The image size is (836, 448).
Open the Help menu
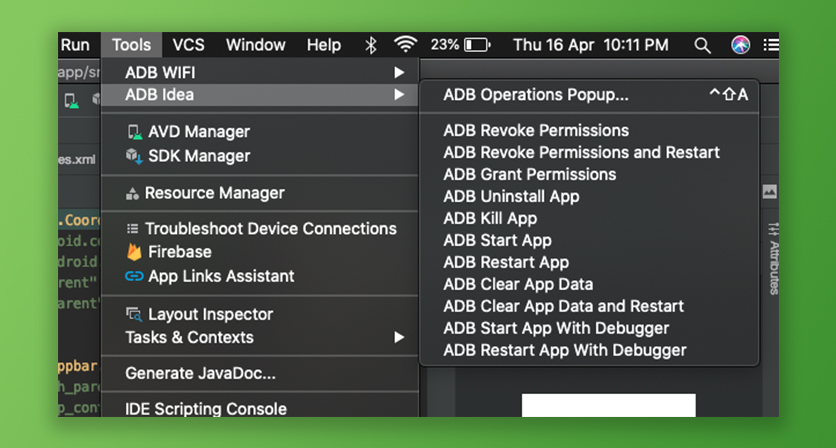324,45
